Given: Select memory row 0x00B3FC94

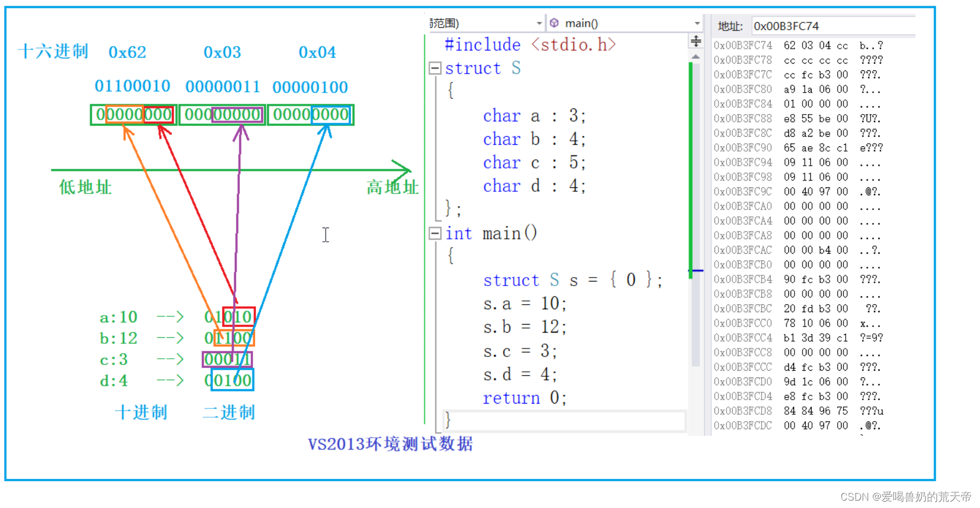Looking at the screenshot, I should coord(799,162).
